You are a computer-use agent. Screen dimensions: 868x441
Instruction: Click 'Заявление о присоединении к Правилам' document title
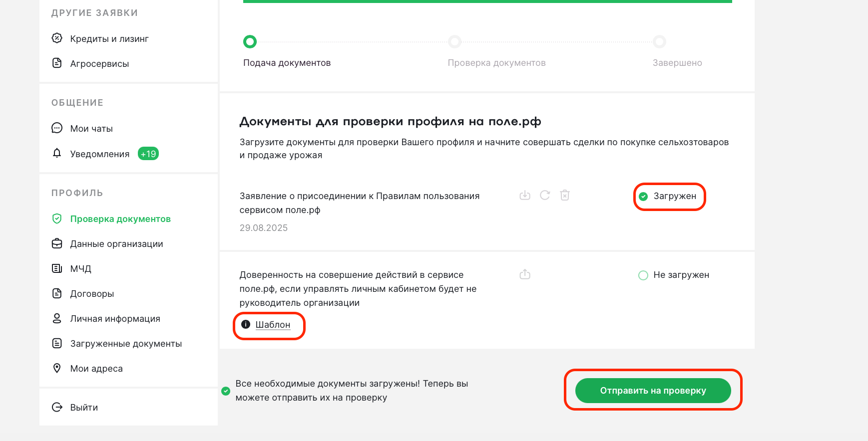click(360, 203)
